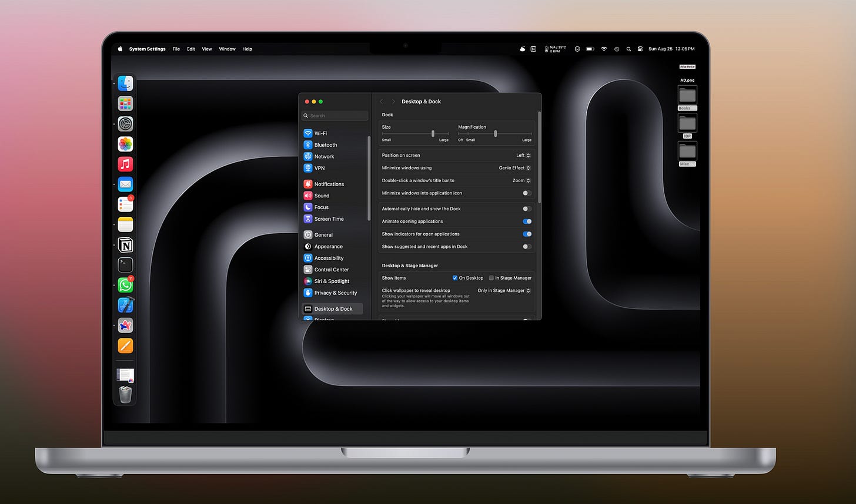Select the Books folder on desktop
Viewport: 856px width, 504px height.
point(687,98)
